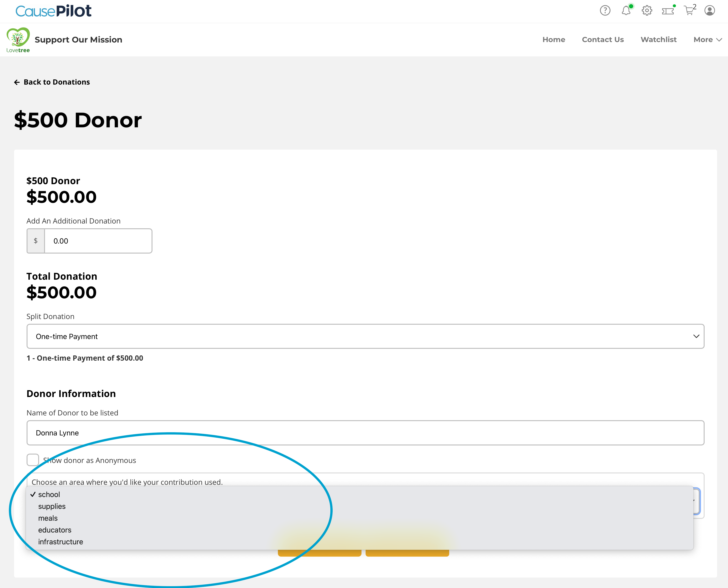Expand the Split Donation payment dropdown
Image resolution: width=728 pixels, height=588 pixels.
pos(365,336)
